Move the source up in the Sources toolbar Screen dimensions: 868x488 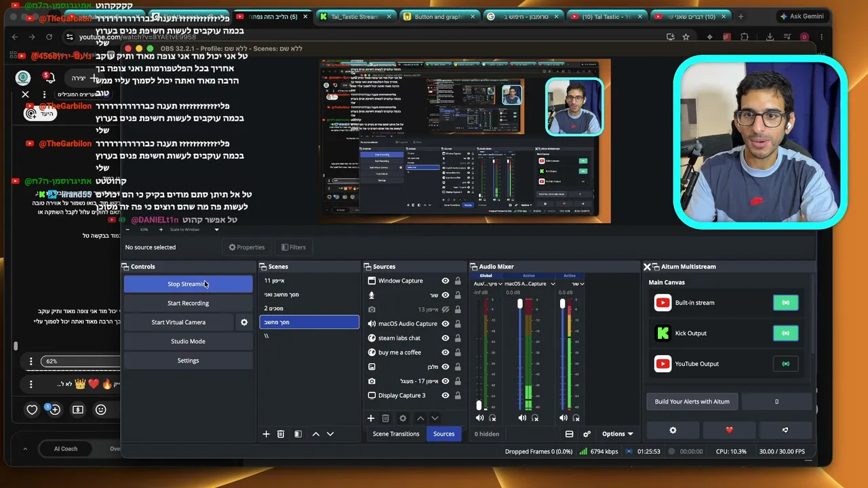pos(420,418)
